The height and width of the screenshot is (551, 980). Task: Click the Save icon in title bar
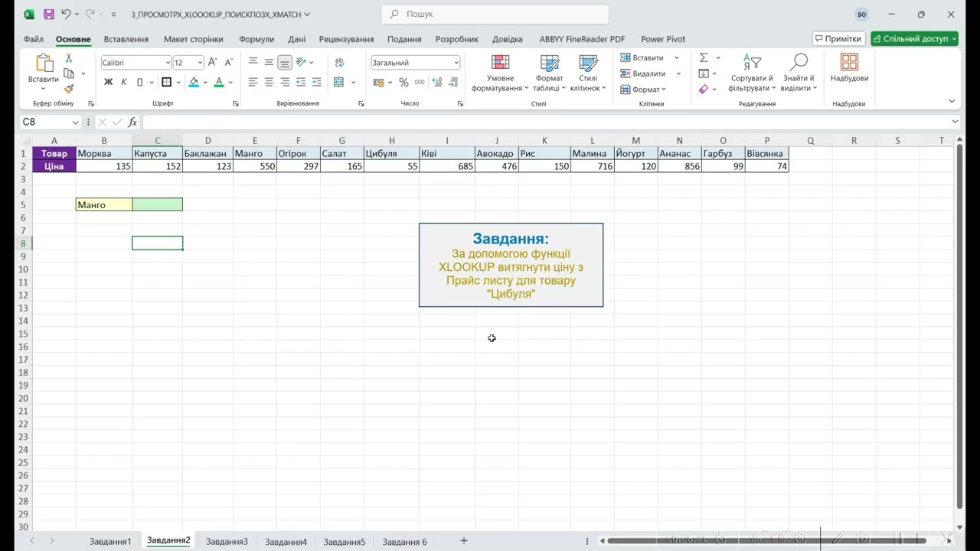click(x=49, y=14)
